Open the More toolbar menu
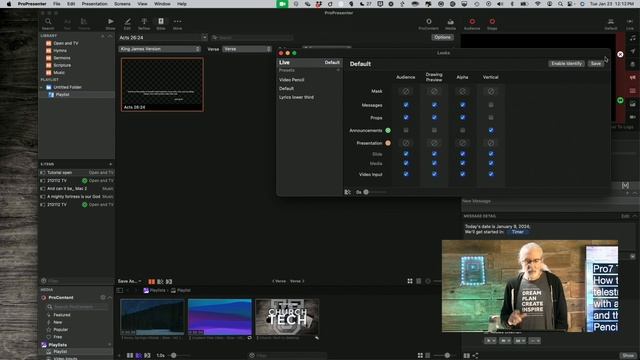The image size is (640, 360). pos(177,24)
